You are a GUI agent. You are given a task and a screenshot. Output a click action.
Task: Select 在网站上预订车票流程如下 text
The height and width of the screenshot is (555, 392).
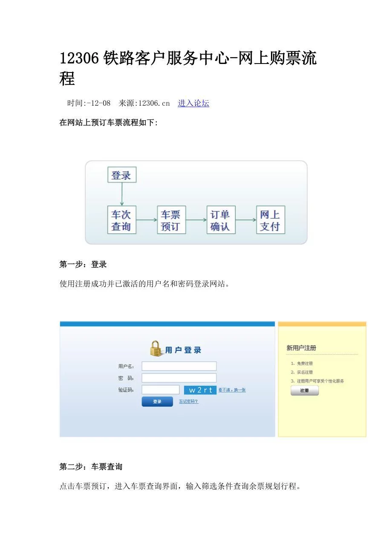pyautogui.click(x=109, y=123)
